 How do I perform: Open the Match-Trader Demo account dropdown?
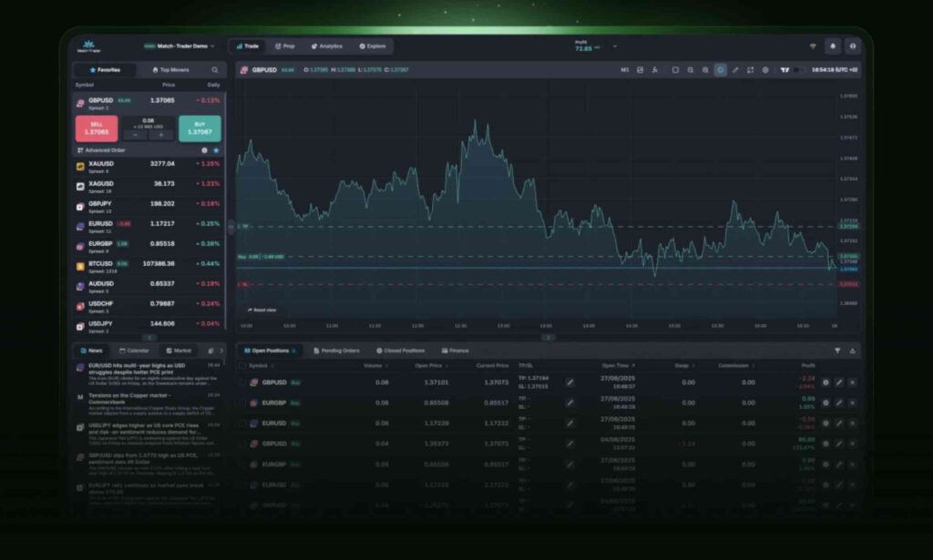coord(179,46)
